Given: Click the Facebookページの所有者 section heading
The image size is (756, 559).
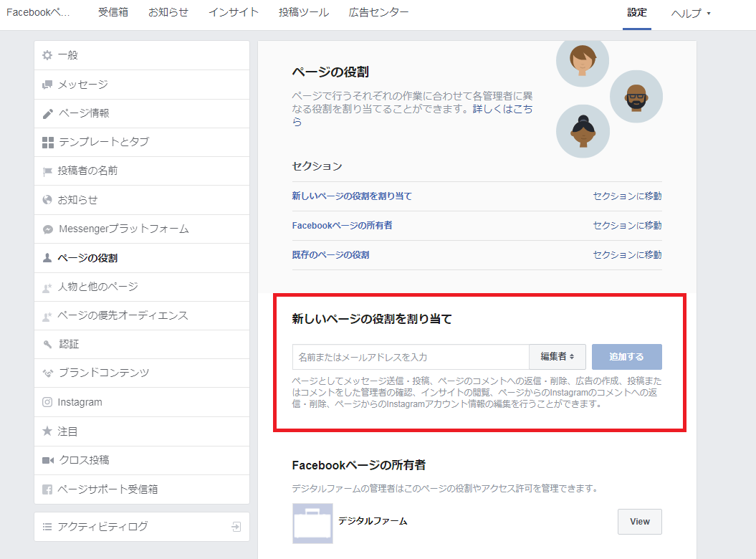Looking at the screenshot, I should pos(359,465).
